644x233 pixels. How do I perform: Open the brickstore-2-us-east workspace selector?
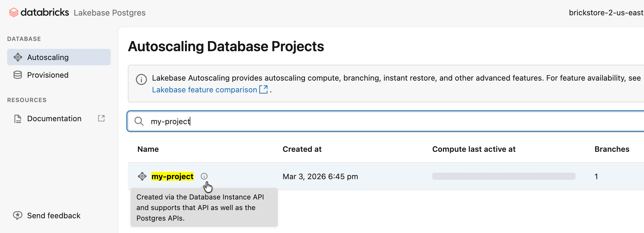606,13
